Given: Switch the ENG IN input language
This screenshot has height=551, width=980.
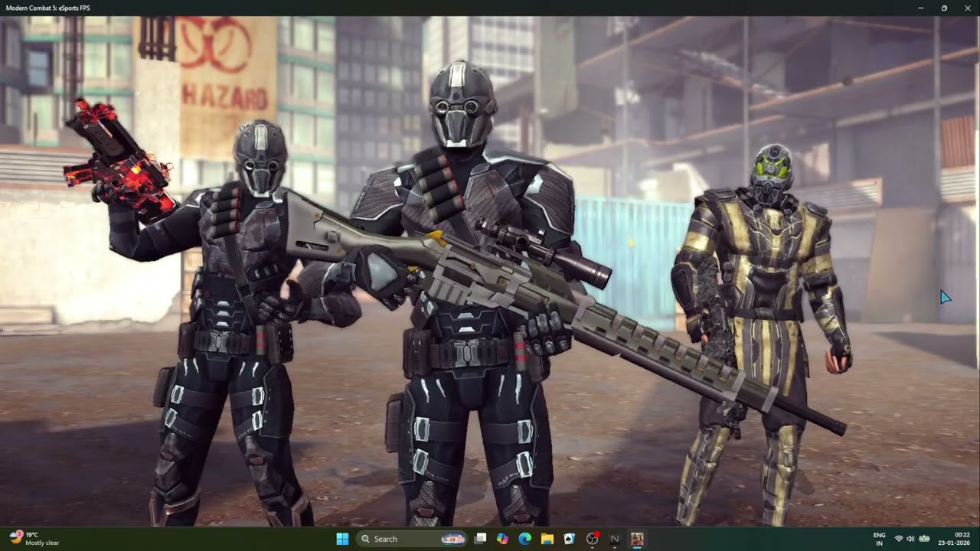Looking at the screenshot, I should 880,539.
